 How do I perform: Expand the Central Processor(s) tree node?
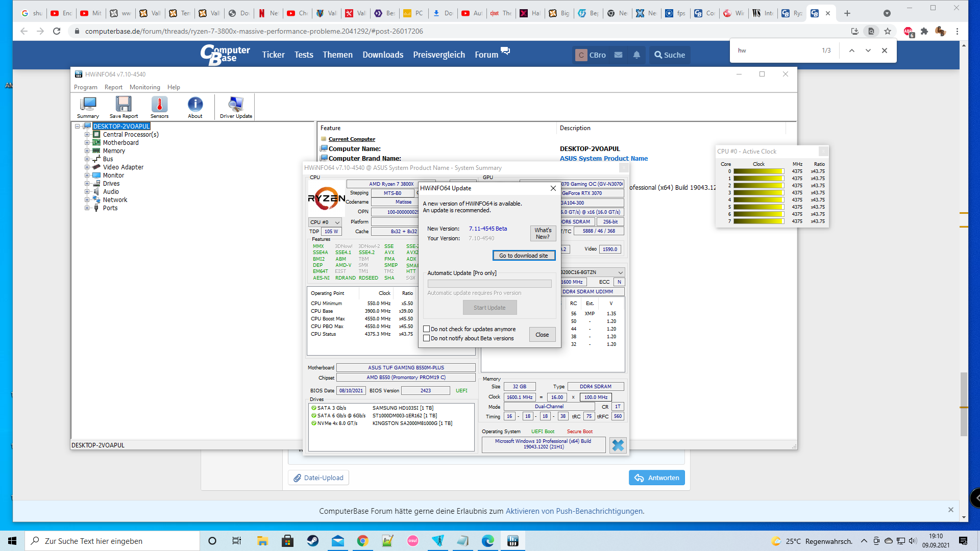(x=87, y=135)
